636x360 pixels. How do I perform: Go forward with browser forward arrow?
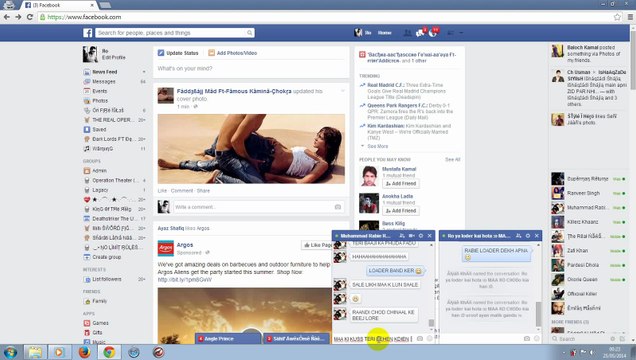(x=18, y=17)
